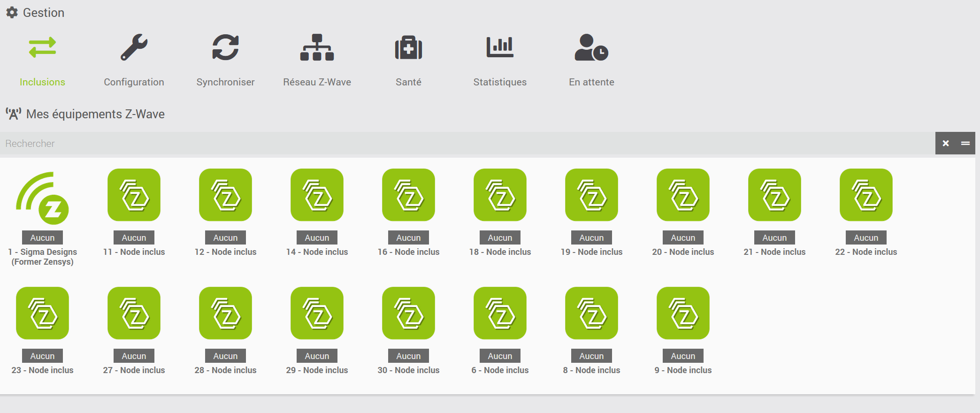
Task: Click '22 - Node inclus' text
Action: click(x=866, y=252)
